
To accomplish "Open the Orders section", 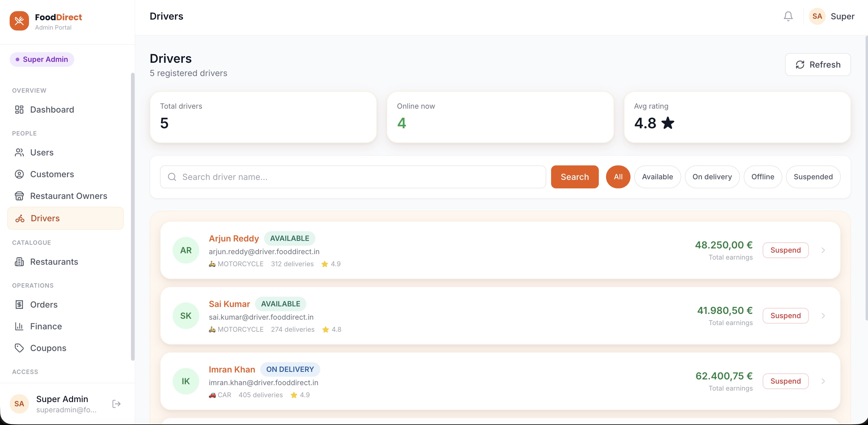I will coord(65,305).
